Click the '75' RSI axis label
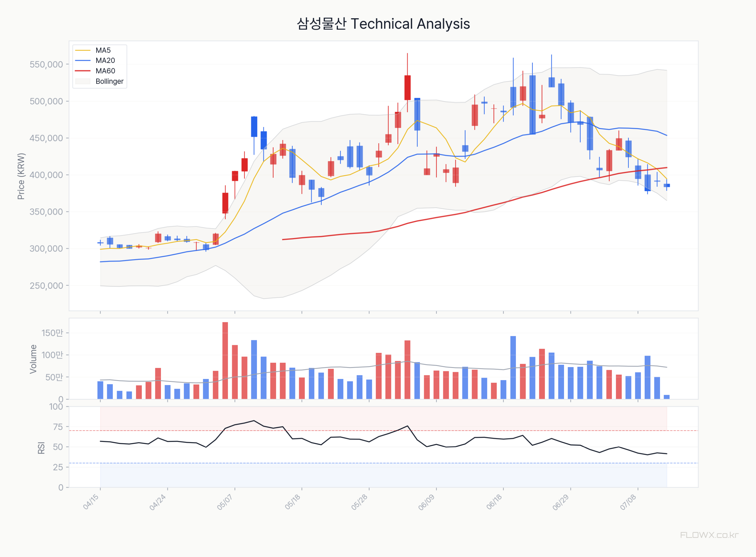756x557 pixels. 58,427
